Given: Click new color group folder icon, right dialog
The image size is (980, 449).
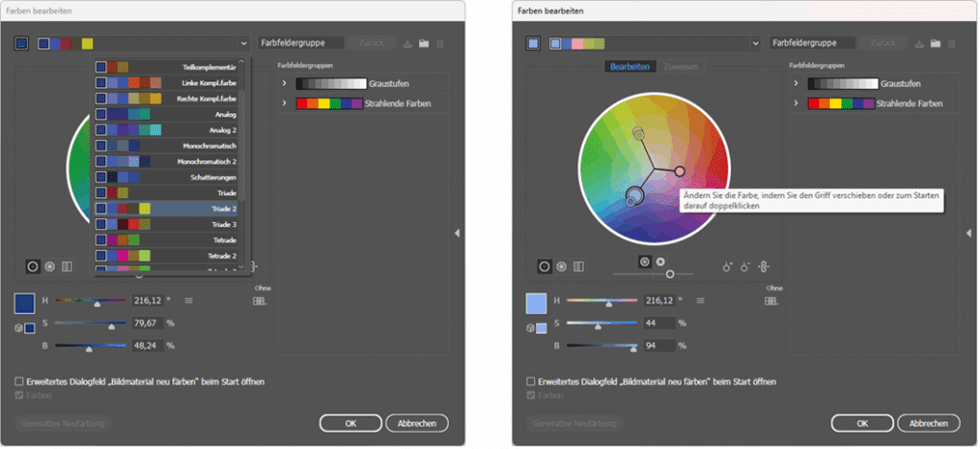Looking at the screenshot, I should coord(935,44).
